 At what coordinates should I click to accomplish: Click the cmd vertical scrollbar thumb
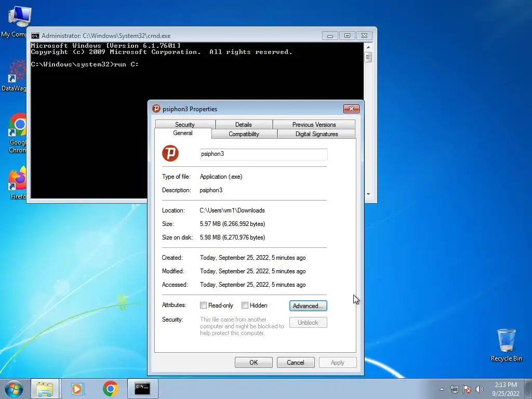368,57
